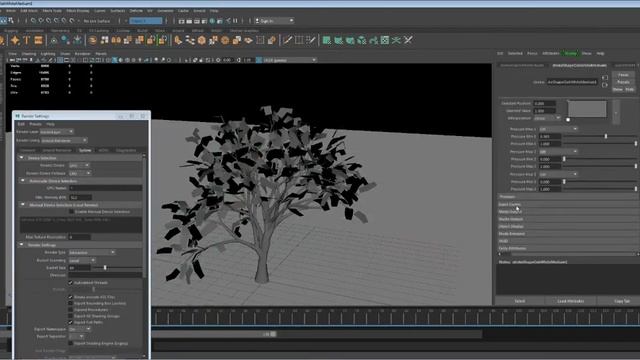Open the Render View window icon
Screen dimensions: 640x360
[182, 21]
